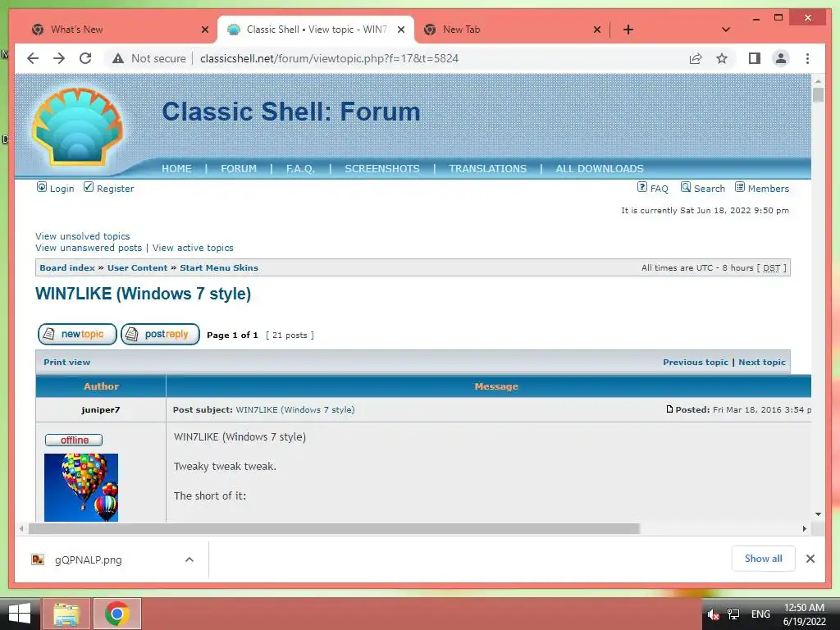The width and height of the screenshot is (840, 630).
Task: Open a new browser tab
Action: [628, 30]
